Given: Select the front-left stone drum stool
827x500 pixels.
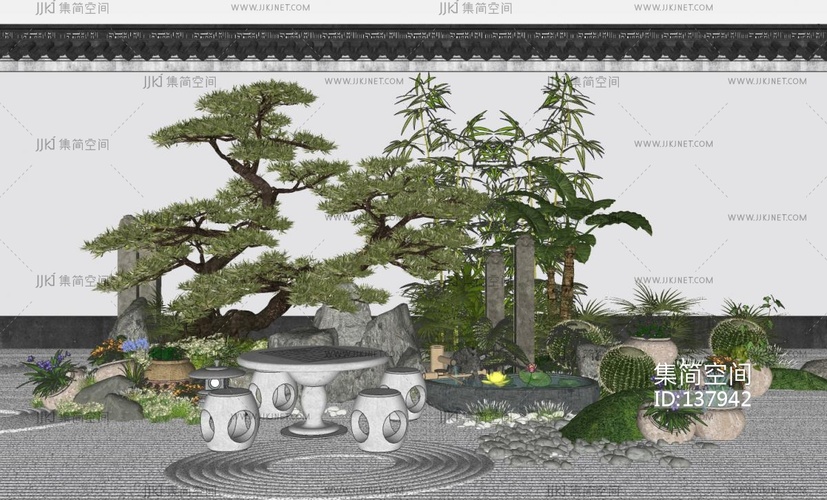Looking at the screenshot, I should coord(229,416).
